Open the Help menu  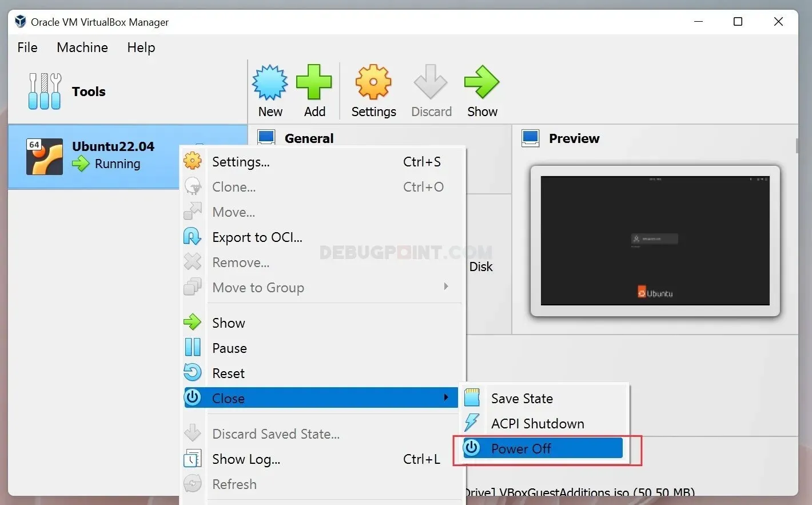click(x=141, y=47)
